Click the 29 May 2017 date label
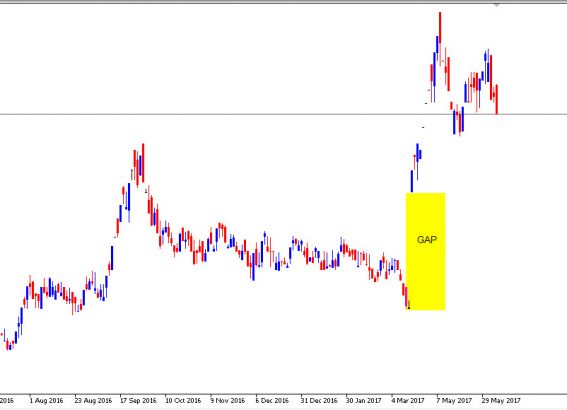 [501, 401]
